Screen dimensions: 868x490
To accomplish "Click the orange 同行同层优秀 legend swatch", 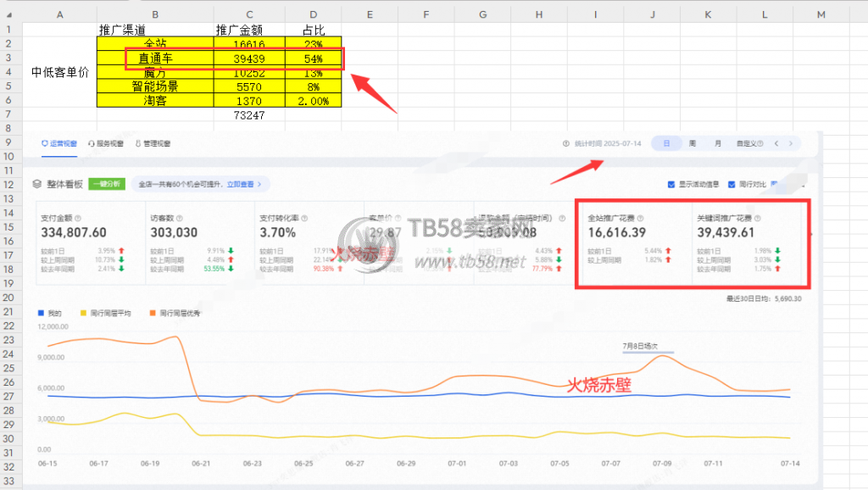I will coord(152,313).
